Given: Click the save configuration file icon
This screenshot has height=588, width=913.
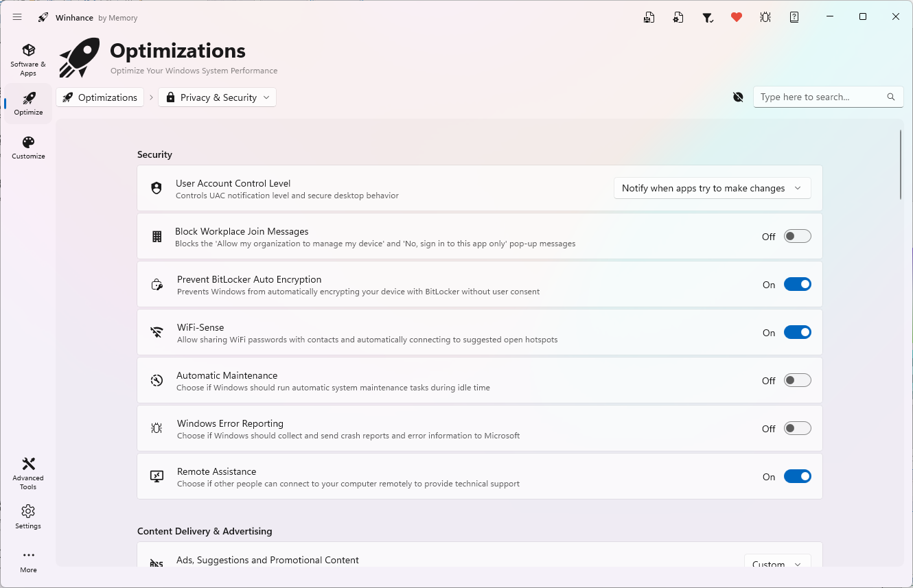Looking at the screenshot, I should (649, 17).
